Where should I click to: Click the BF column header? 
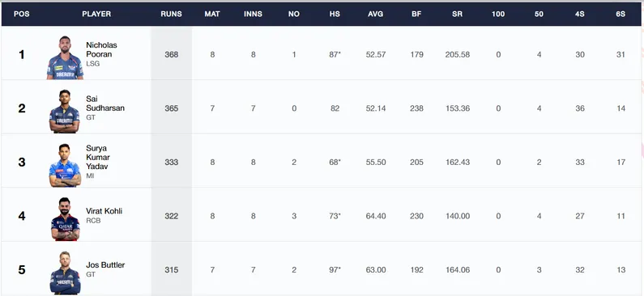tap(416, 14)
